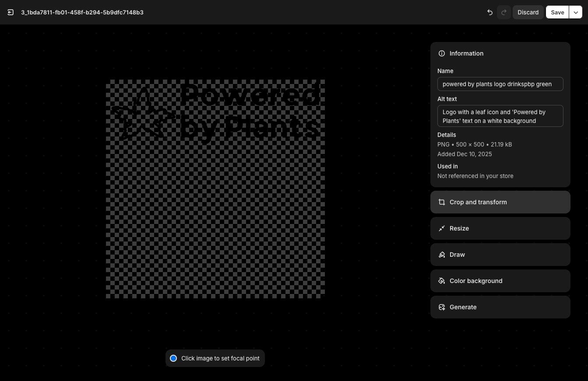Expand the Generate panel
588x381 pixels.
(500, 307)
